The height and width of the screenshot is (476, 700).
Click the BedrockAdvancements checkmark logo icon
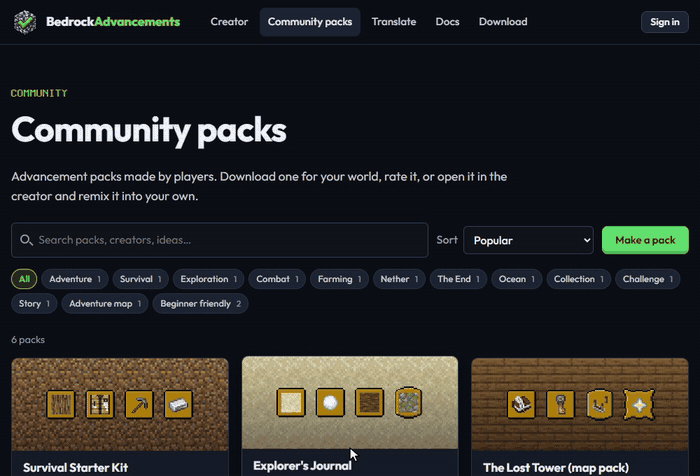[x=25, y=21]
